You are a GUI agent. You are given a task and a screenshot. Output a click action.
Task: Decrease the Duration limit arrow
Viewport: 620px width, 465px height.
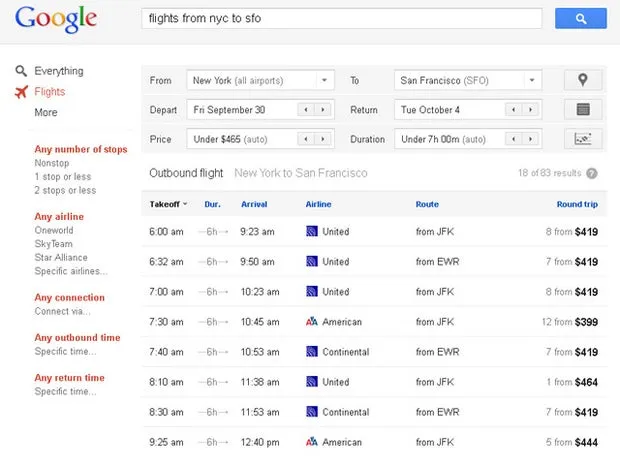click(x=513, y=139)
